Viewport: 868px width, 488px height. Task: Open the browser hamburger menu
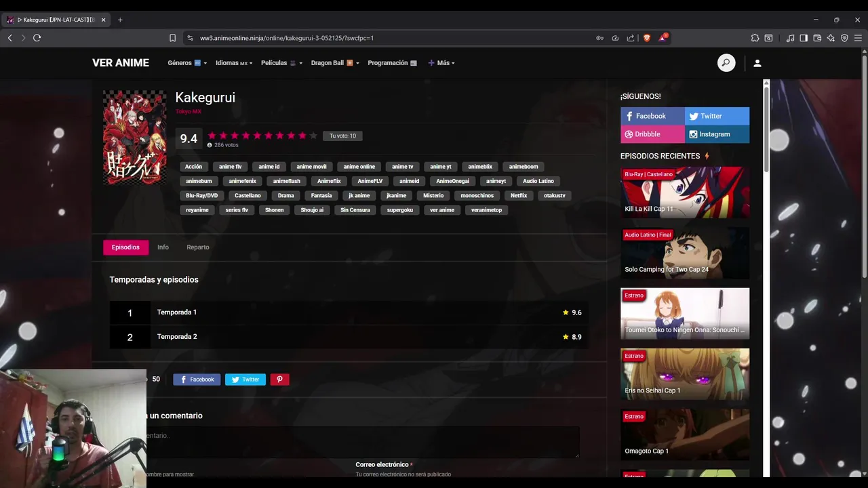[858, 38]
